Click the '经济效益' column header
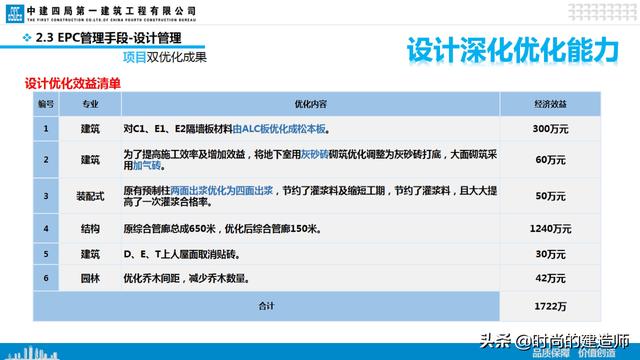 coord(550,104)
